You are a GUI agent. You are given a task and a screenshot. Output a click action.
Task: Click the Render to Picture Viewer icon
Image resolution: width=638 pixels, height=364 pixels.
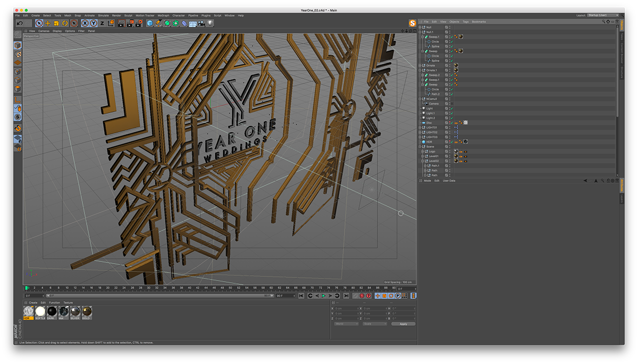click(x=130, y=23)
